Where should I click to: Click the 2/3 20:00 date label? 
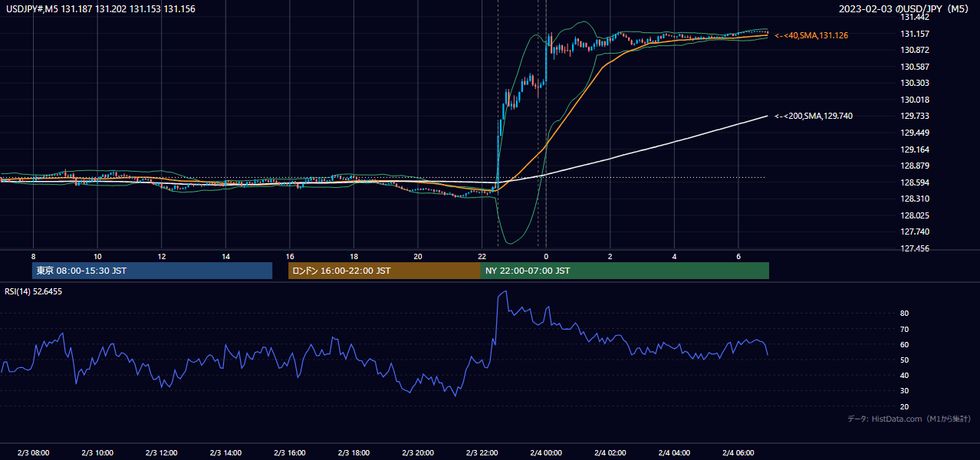(418, 453)
